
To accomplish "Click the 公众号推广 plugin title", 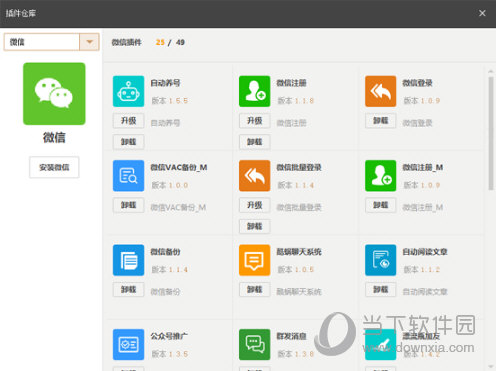I will [169, 336].
